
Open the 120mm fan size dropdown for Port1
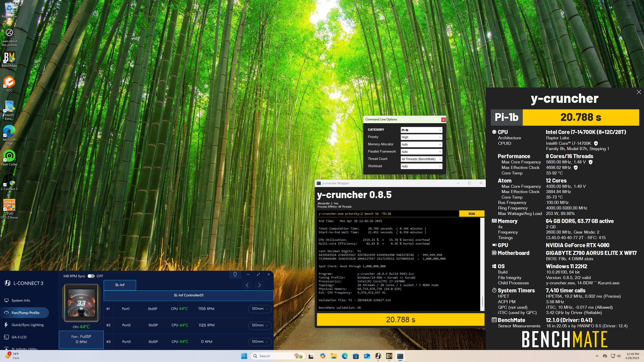point(260,309)
